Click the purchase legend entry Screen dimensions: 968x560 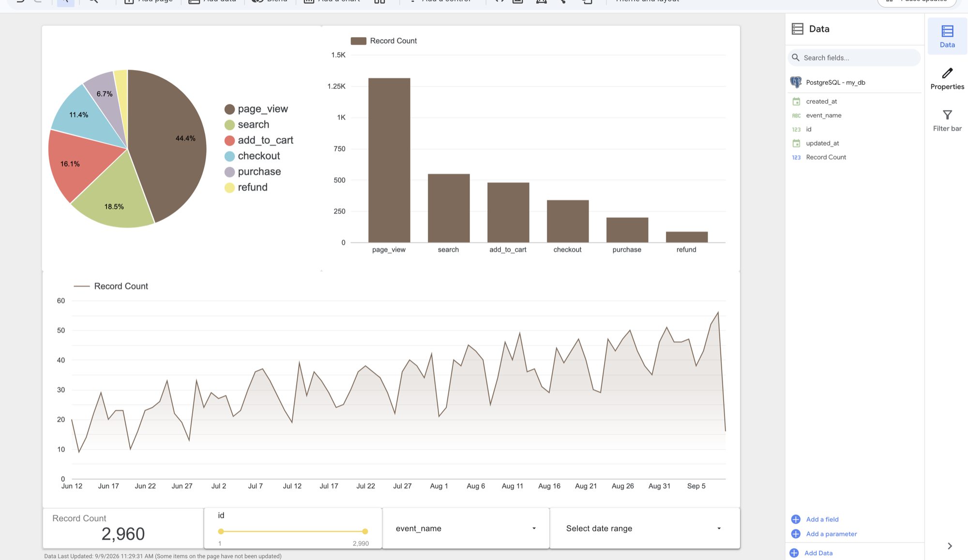[x=253, y=172]
